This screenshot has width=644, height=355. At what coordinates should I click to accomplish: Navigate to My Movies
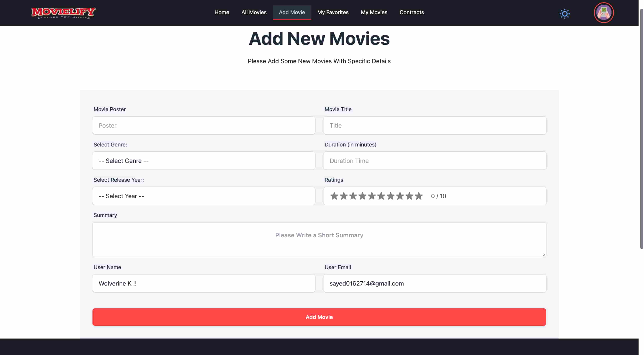pos(374,12)
